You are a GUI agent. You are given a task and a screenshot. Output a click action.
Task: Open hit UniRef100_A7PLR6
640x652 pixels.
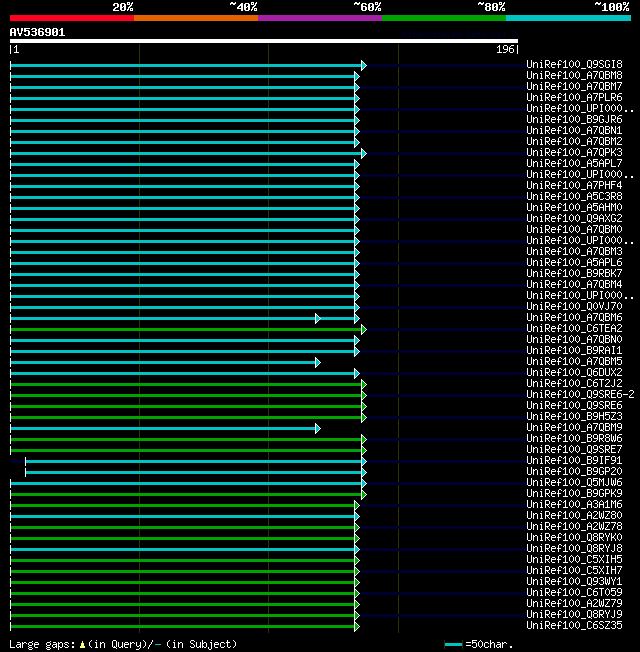pos(574,97)
